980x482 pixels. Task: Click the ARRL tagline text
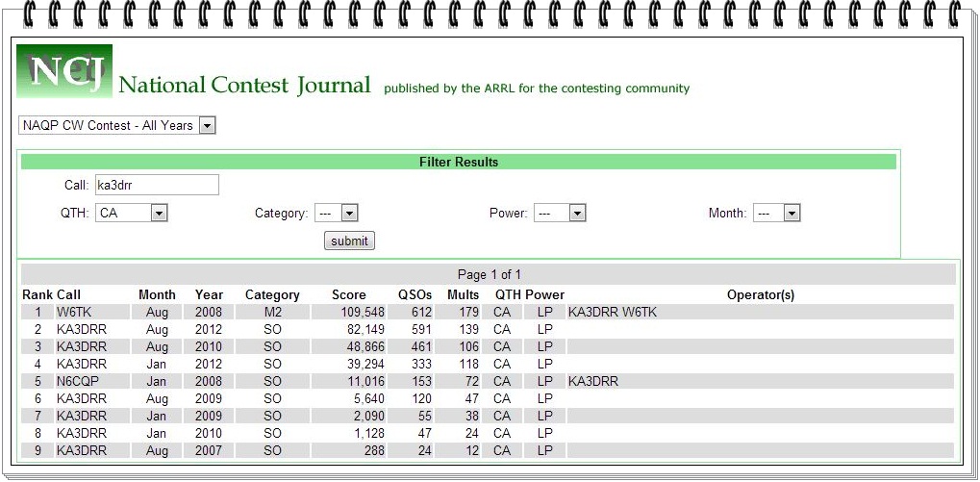tap(537, 89)
